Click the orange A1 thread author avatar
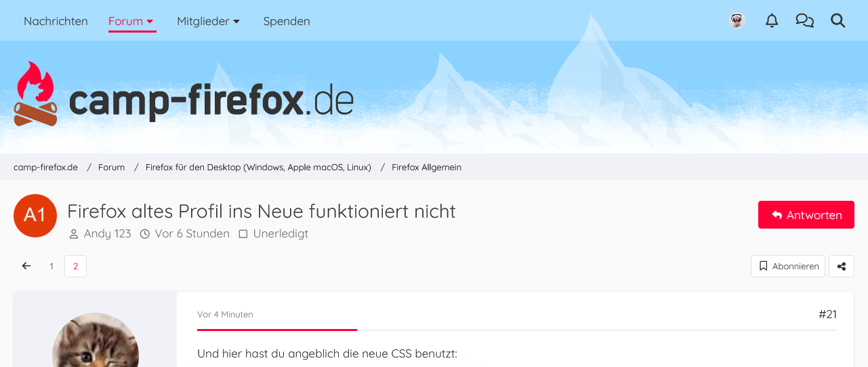This screenshot has width=868, height=367. 35,216
